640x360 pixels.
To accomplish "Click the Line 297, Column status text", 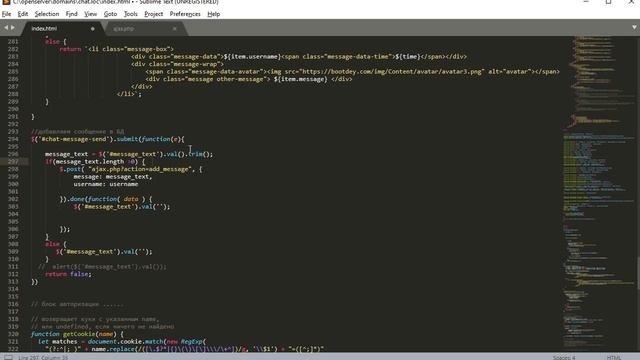I will pos(43,358).
